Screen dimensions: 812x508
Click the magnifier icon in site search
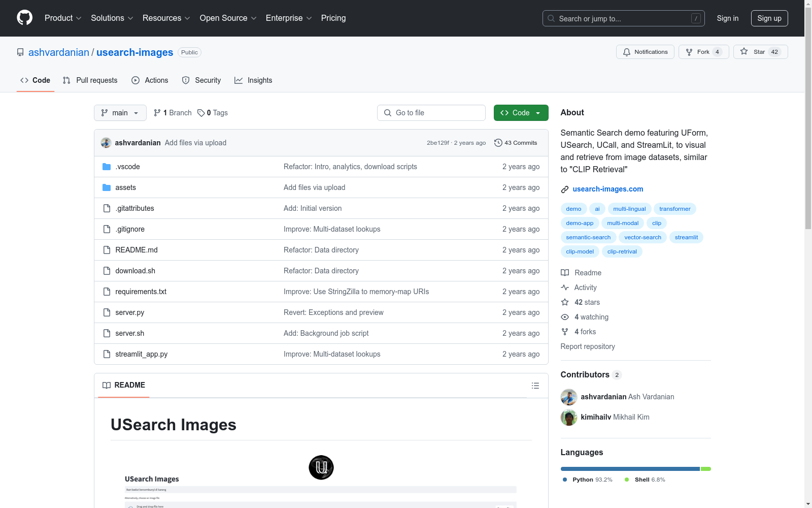pos(551,18)
